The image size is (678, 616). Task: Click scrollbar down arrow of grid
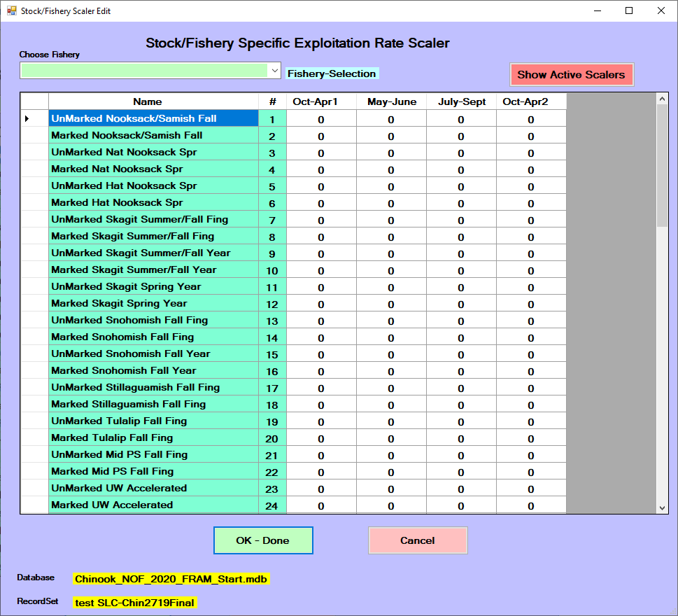[x=662, y=508]
